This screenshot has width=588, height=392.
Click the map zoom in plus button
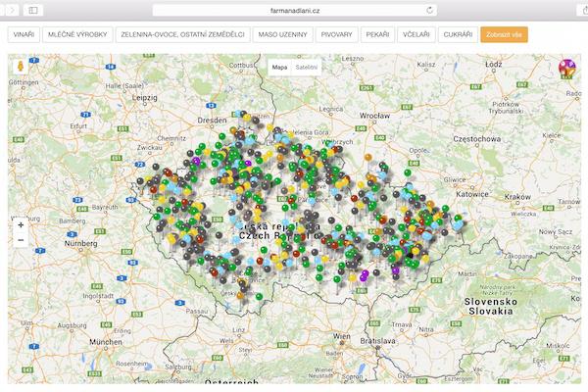click(x=21, y=224)
